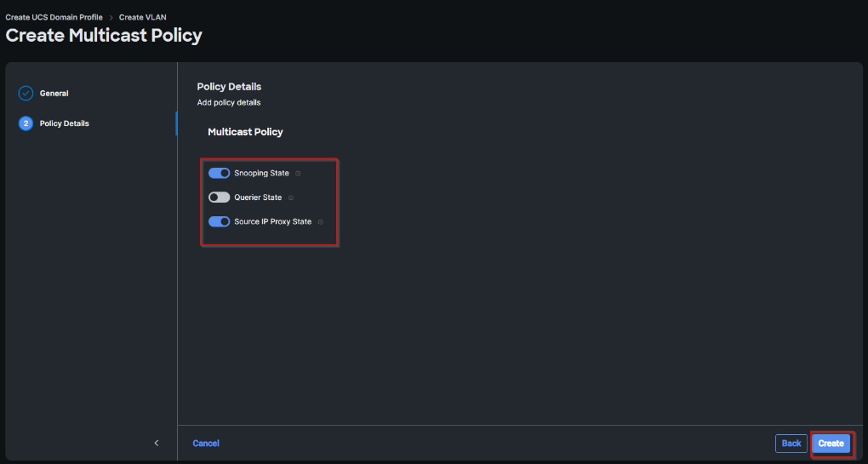Click the Policy Details content heading
This screenshot has height=464, width=868.
(229, 87)
